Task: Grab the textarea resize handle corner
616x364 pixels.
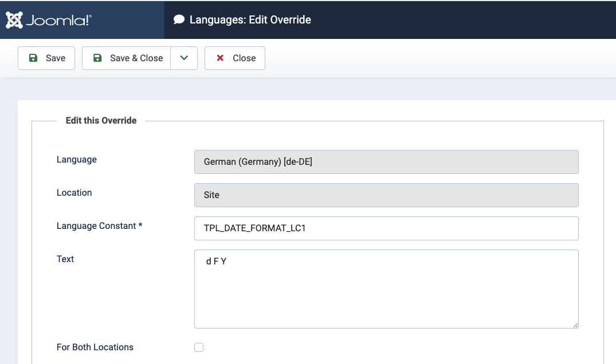Action: click(x=575, y=325)
